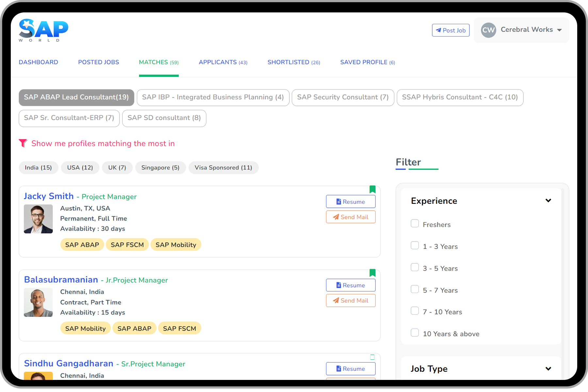This screenshot has height=392, width=588.
Task: Click the 'Project Manager' title of Jacky Smith
Action: click(x=109, y=197)
